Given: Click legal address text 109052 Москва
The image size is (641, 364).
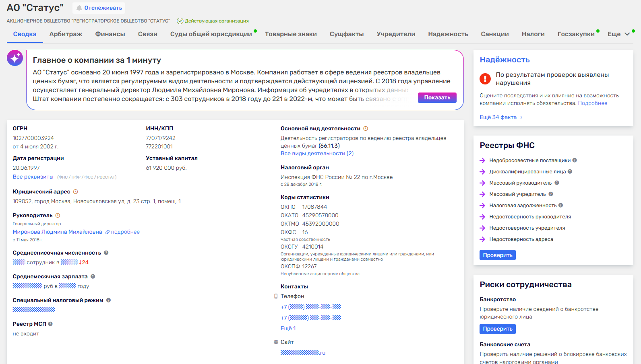Looking at the screenshot, I should pyautogui.click(x=97, y=202).
